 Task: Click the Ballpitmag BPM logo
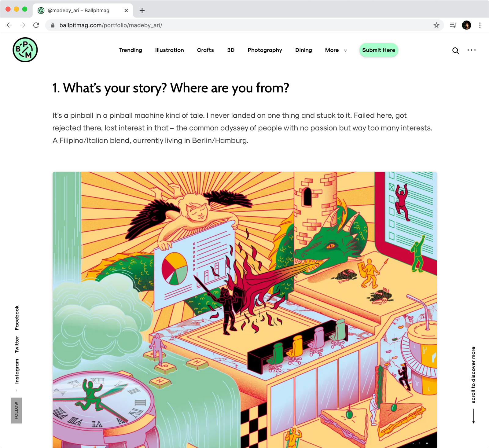tap(25, 50)
